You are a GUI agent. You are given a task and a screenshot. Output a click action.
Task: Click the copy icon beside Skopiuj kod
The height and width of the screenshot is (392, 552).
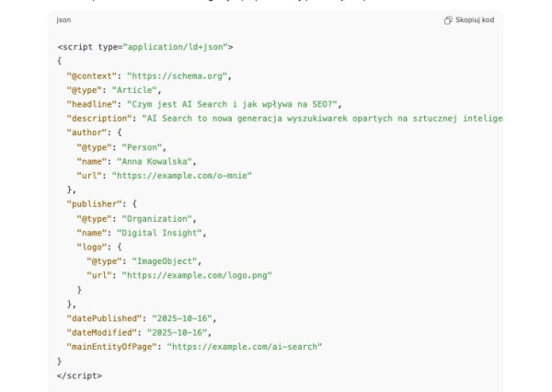point(447,19)
